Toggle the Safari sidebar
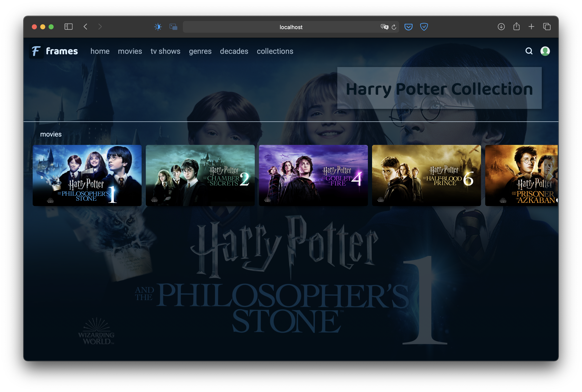582x392 pixels. [68, 27]
